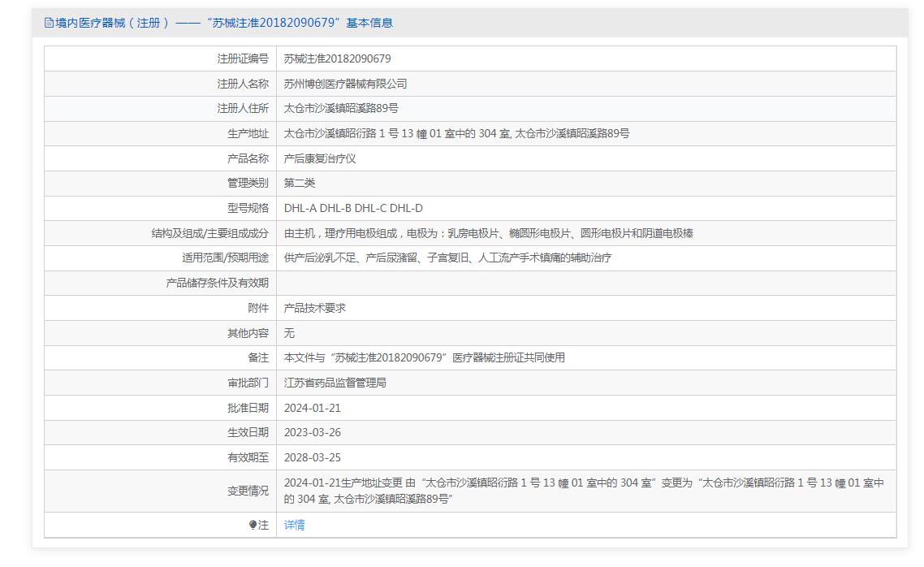The width and height of the screenshot is (924, 567).
Task: Select the 适用范围/预期用途 value text
Action: (447, 258)
